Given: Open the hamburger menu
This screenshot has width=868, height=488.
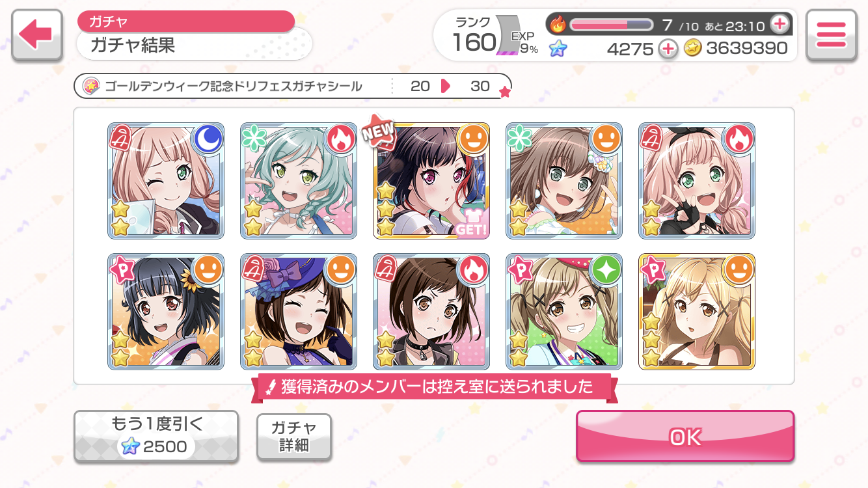Looking at the screenshot, I should tap(830, 35).
